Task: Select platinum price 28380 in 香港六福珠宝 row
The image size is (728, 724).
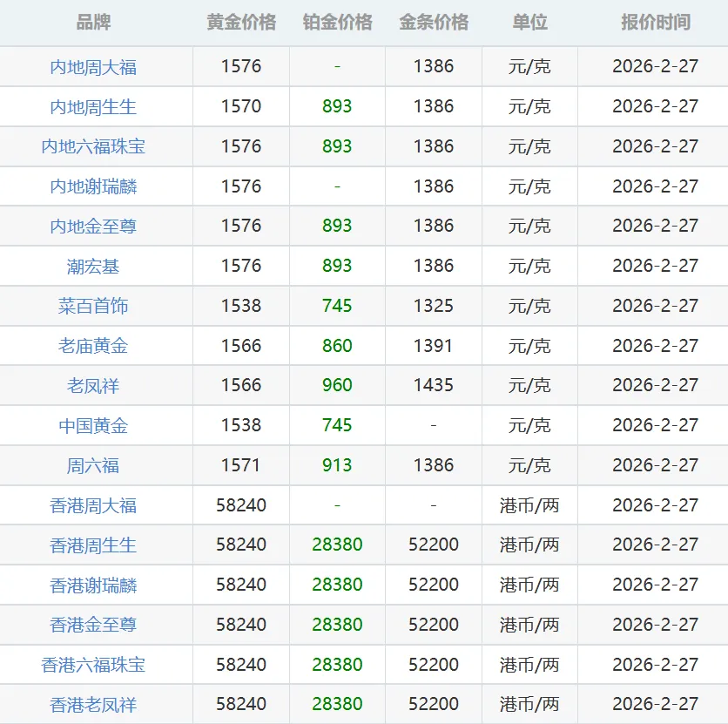Action: coord(338,665)
